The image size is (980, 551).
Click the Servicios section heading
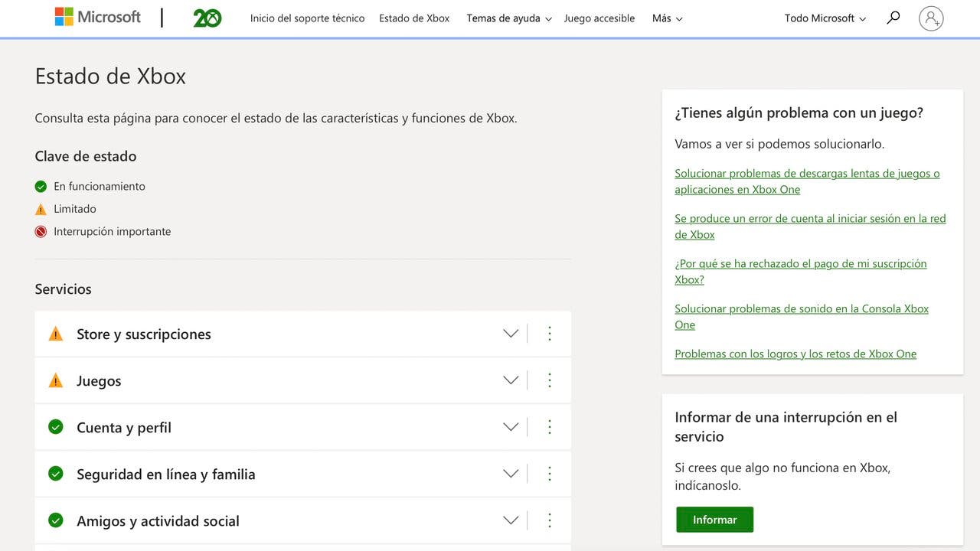point(63,289)
